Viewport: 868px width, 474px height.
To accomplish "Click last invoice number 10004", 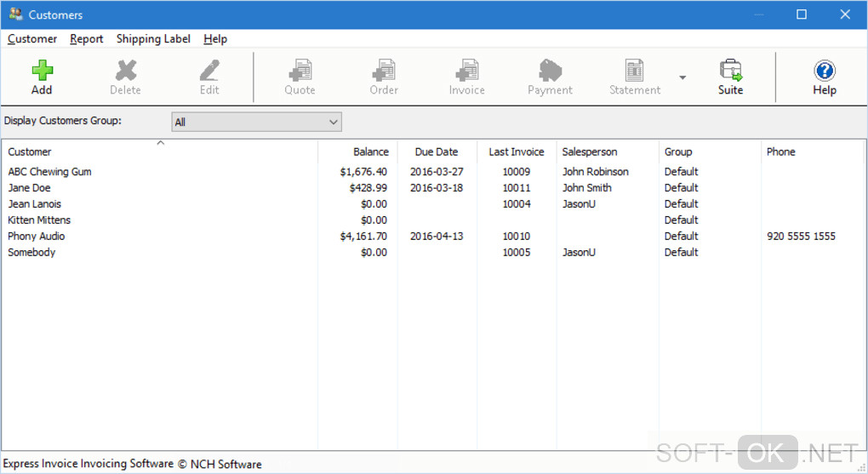I will tap(517, 203).
